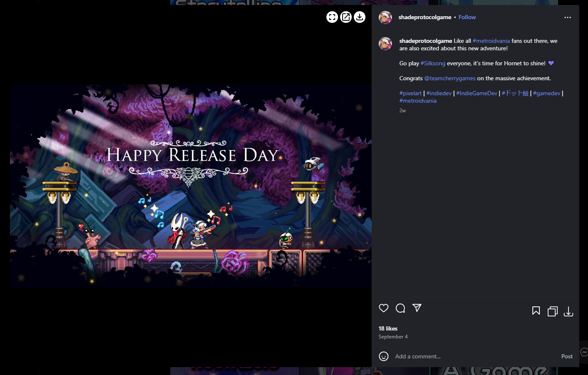Image resolution: width=588 pixels, height=375 pixels.
Task: Open the first #metroidvania hashtag in caption
Action: 491,41
